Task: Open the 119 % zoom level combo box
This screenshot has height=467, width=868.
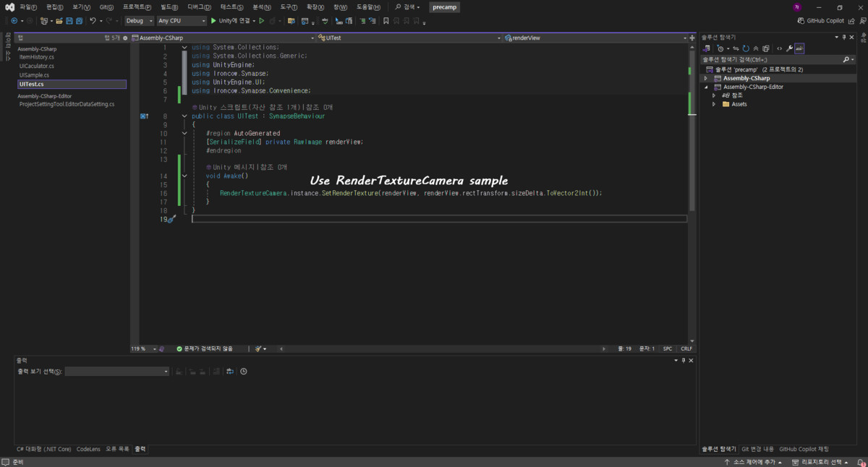Action: (141, 348)
